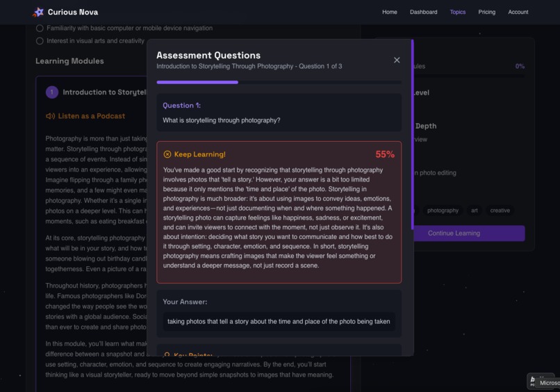This screenshot has width=560, height=392.
Task: Click the Your Answer label
Action: [x=185, y=302]
